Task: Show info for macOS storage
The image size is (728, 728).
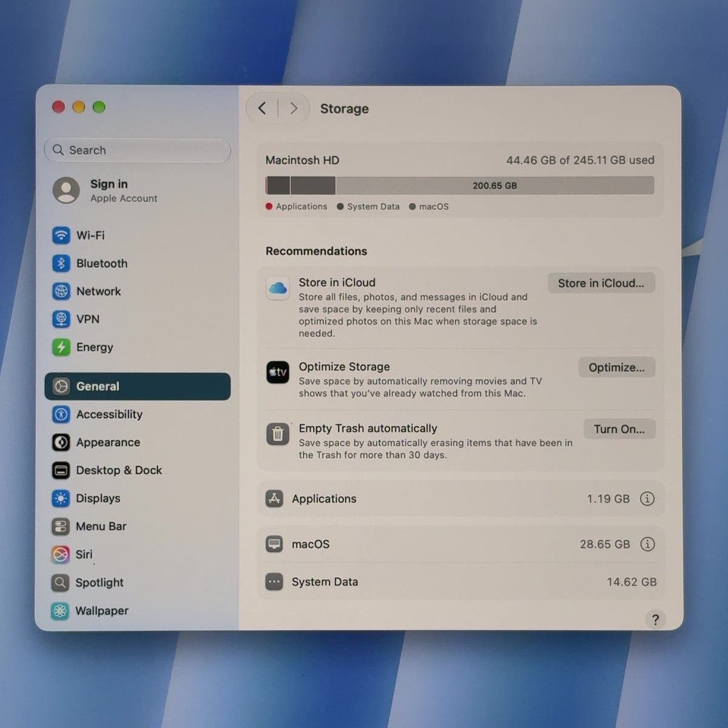Action: click(647, 544)
